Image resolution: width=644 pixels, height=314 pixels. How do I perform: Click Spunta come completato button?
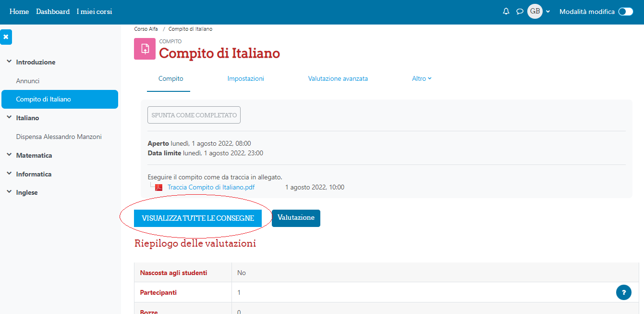coord(194,115)
